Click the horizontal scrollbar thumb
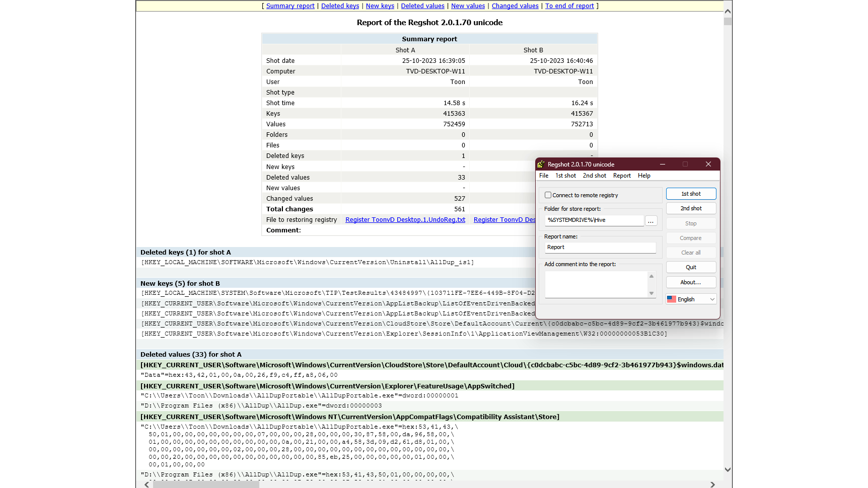This screenshot has width=868, height=488. (x=206, y=484)
